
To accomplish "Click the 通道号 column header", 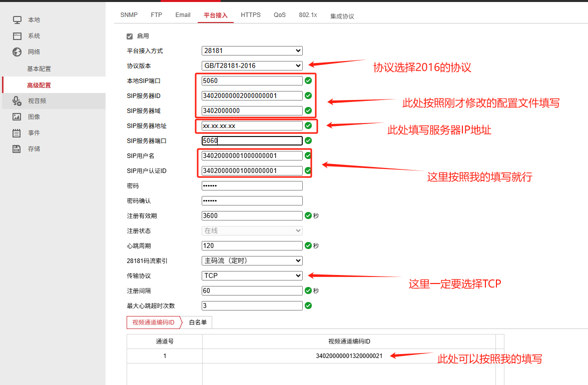I will click(165, 341).
